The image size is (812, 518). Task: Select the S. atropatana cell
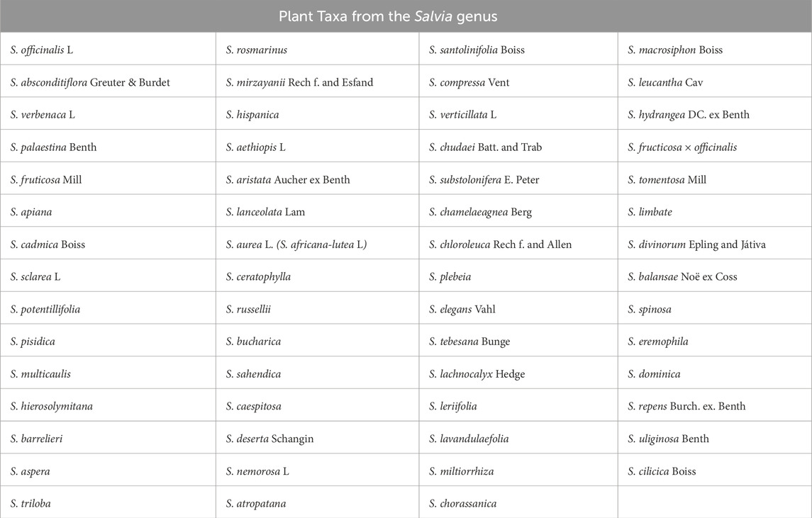(256, 504)
